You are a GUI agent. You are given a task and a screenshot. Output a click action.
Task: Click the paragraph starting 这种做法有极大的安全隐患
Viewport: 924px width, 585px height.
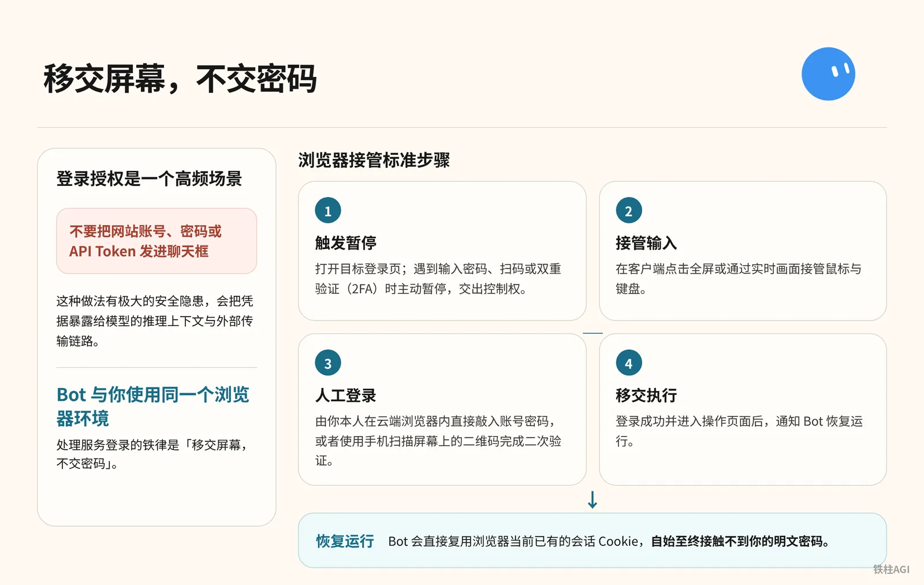155,321
